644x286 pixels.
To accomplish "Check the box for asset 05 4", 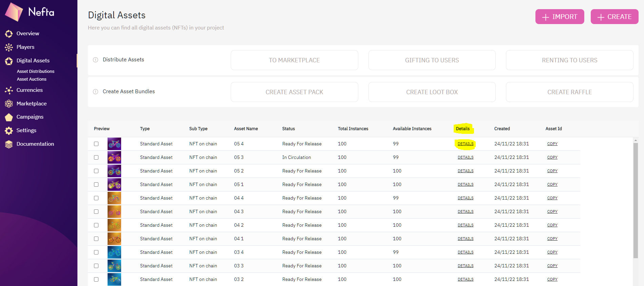I will point(96,144).
